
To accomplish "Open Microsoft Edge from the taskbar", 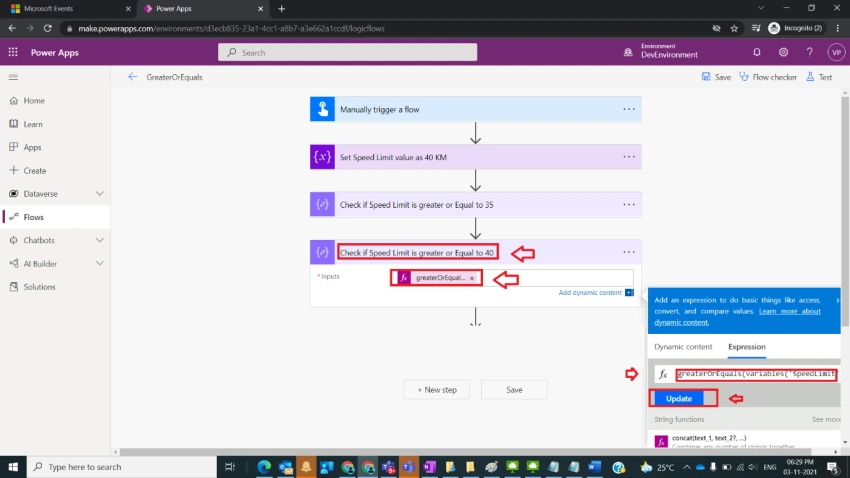I will 264,467.
